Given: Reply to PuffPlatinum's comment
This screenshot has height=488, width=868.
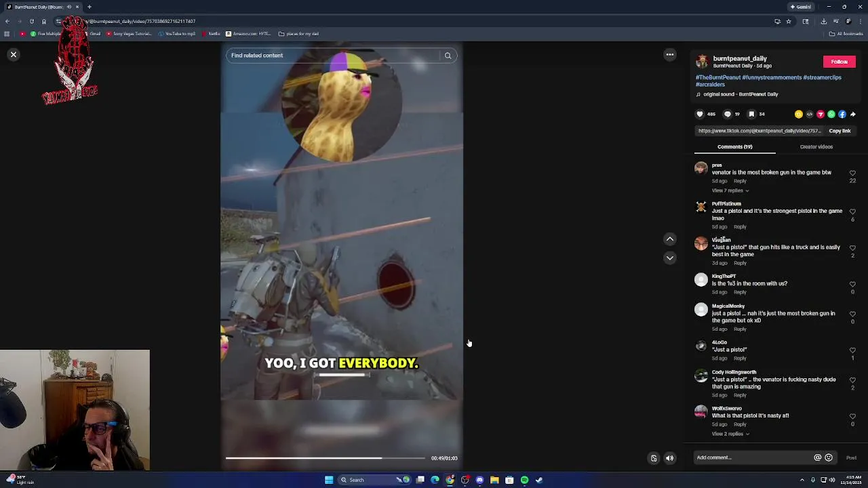Looking at the screenshot, I should click(740, 227).
